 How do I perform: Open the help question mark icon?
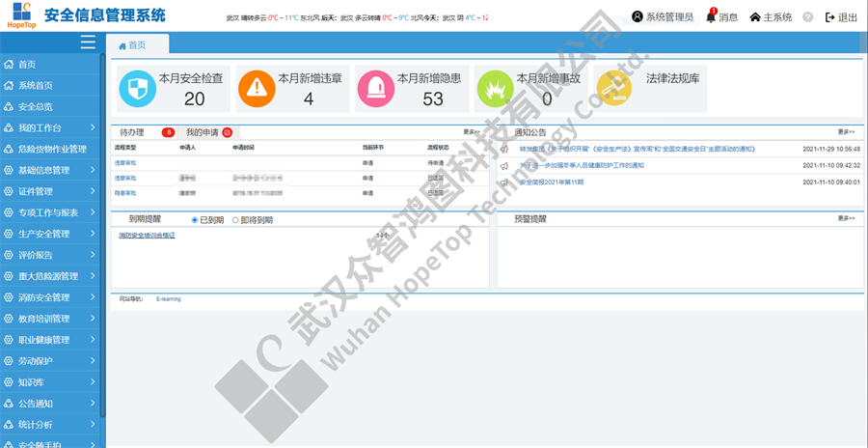[807, 17]
